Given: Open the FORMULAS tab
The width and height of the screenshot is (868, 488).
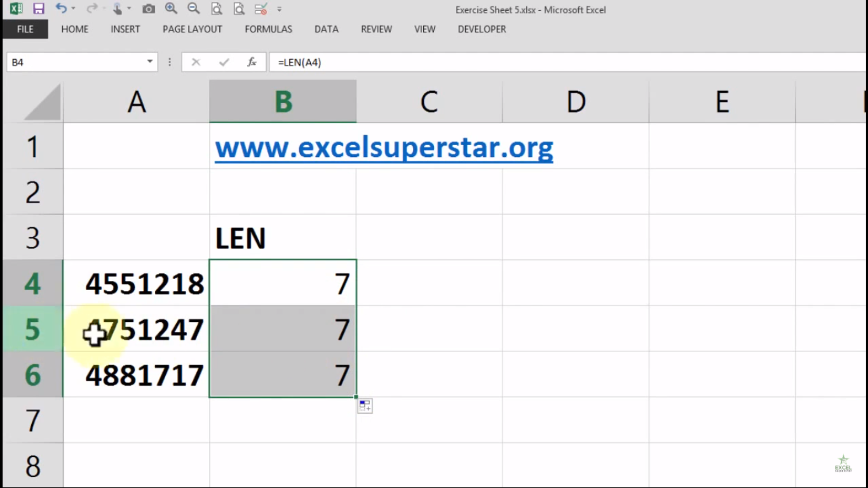Looking at the screenshot, I should coord(269,29).
